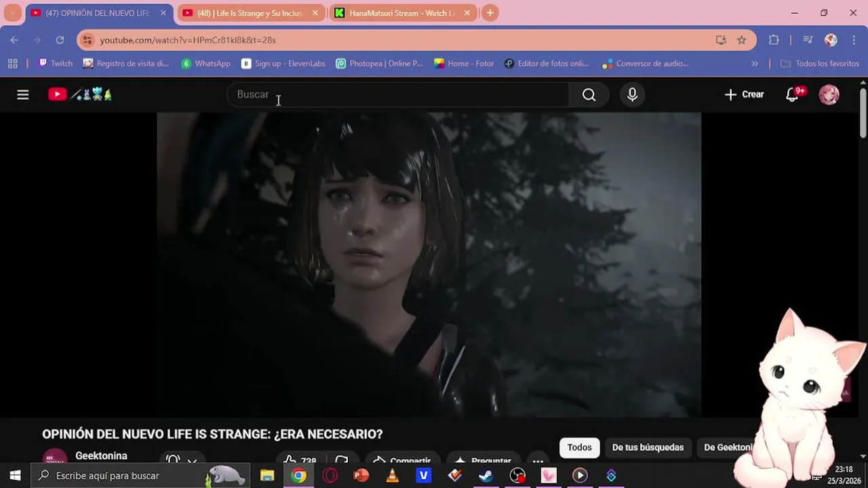Screen dimensions: 868x488
Task: Open File Explorer from taskbar
Action: (267, 475)
